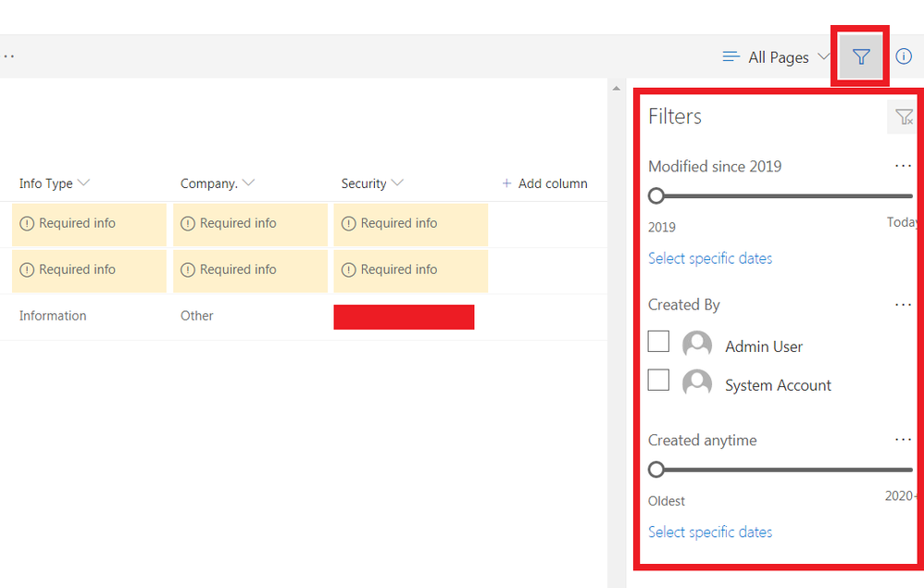Click the Admin User avatar icon
The height and width of the screenshot is (588, 924).
(x=697, y=345)
